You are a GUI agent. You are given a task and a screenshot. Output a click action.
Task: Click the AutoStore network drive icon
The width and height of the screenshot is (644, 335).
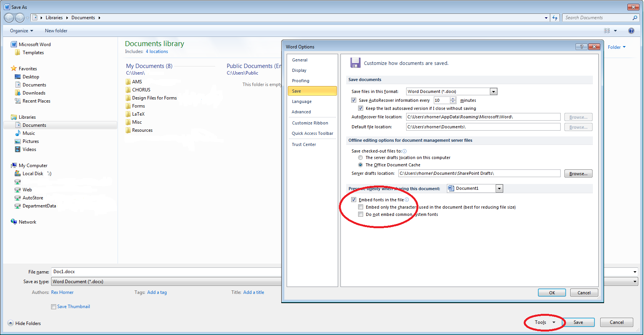point(18,198)
